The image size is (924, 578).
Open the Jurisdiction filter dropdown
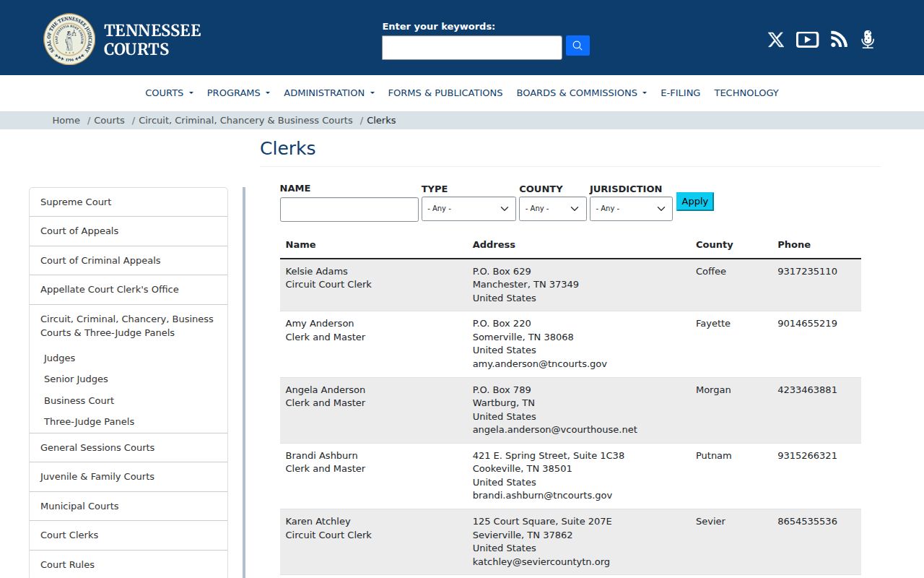631,209
